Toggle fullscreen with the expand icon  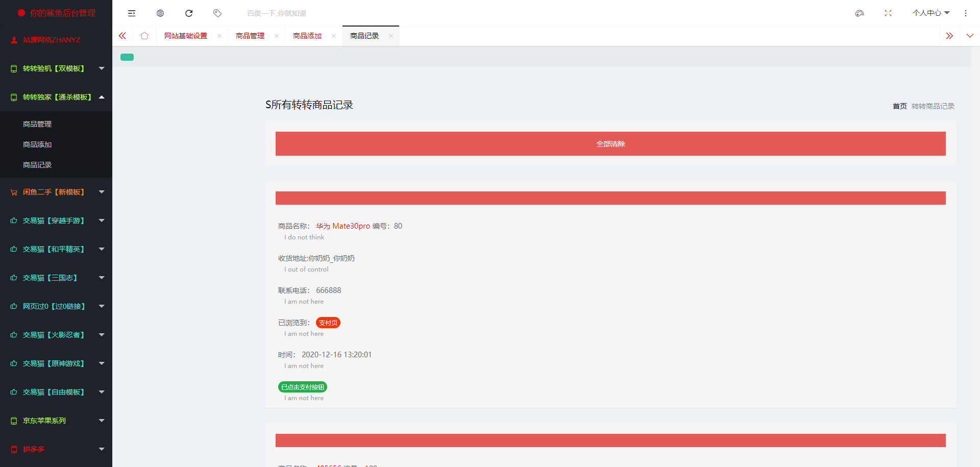[x=888, y=13]
